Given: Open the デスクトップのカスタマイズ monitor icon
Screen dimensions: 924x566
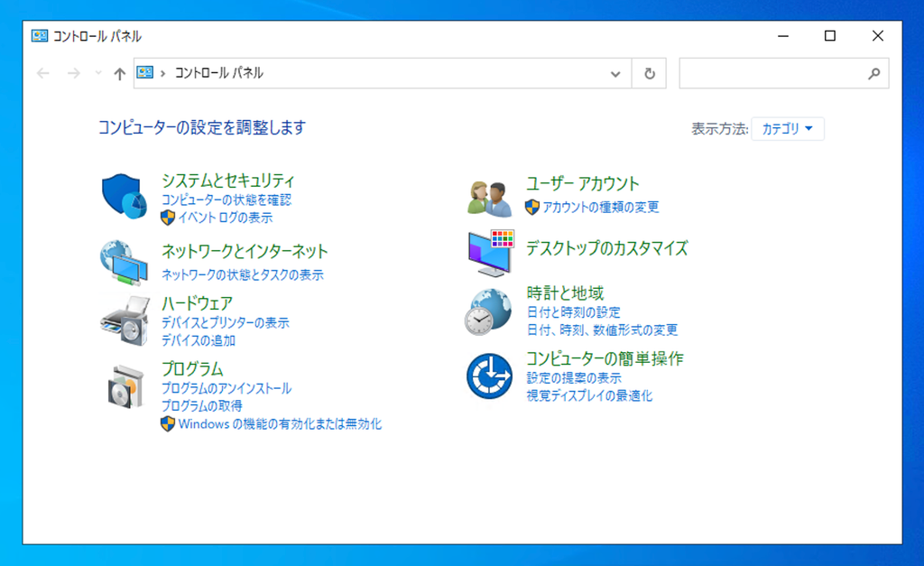Looking at the screenshot, I should 491,253.
